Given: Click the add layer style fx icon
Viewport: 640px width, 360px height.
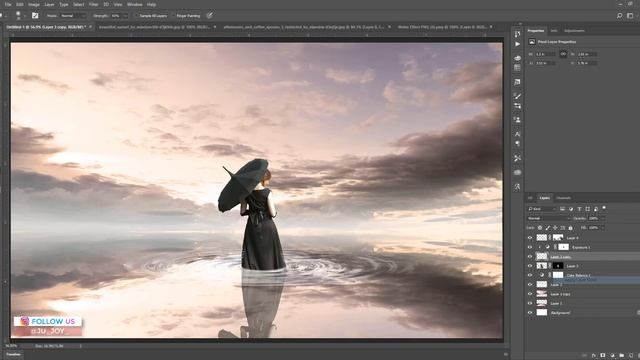Looking at the screenshot, I should click(594, 356).
